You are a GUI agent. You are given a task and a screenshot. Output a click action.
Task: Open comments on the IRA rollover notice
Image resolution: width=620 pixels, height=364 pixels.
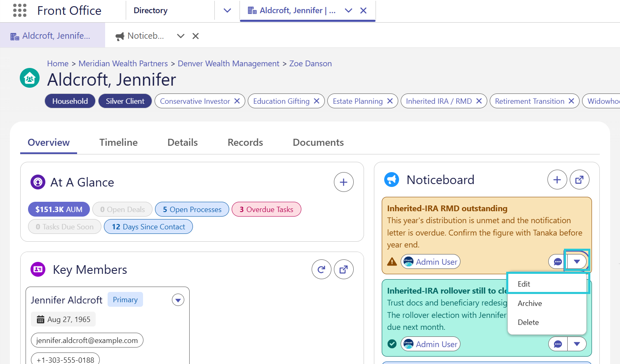click(558, 344)
